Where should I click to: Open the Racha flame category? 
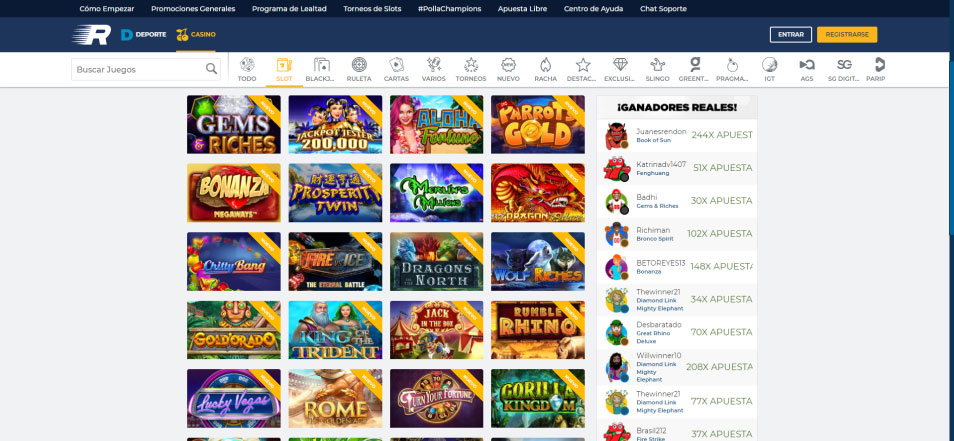click(x=546, y=65)
